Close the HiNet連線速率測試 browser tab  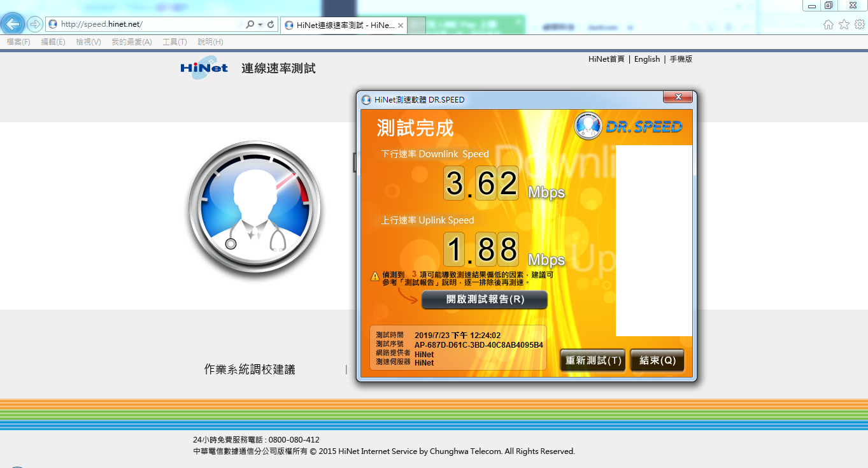click(x=401, y=25)
